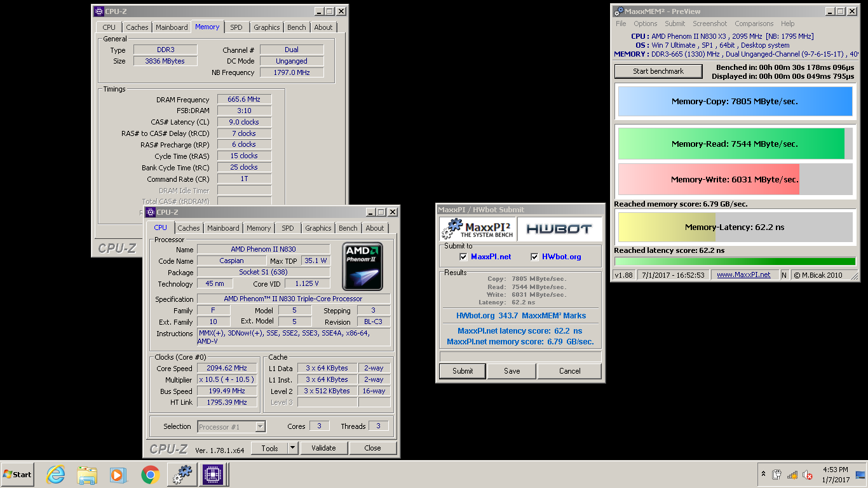The width and height of the screenshot is (868, 488).
Task: Click the HWBOT logo banner
Action: 559,229
